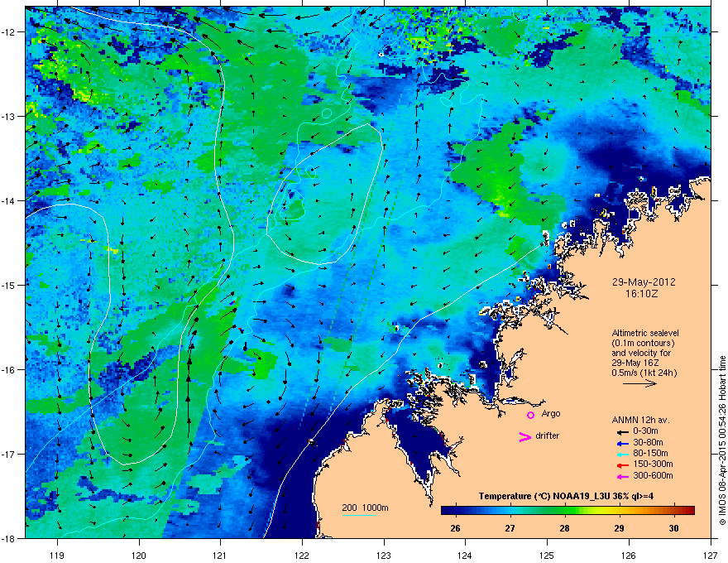Click the 'Temperature (°C) NOAA19_L3U 36% ql>=4' title
This screenshot has height=563, width=728.
566,496
